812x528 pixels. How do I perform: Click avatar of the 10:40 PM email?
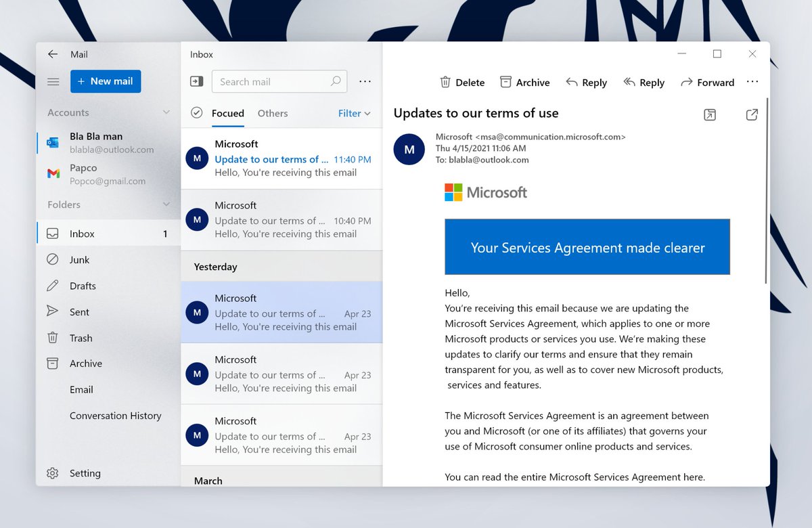point(197,220)
